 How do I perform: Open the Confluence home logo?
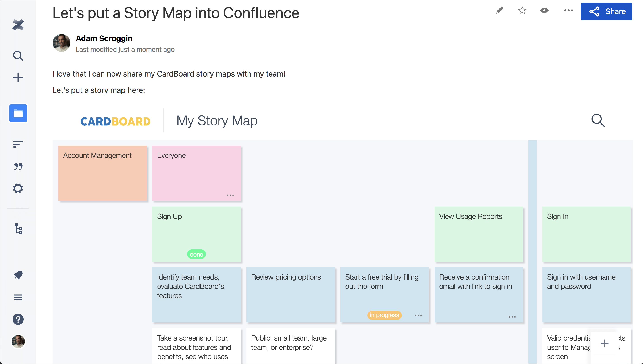coord(18,25)
